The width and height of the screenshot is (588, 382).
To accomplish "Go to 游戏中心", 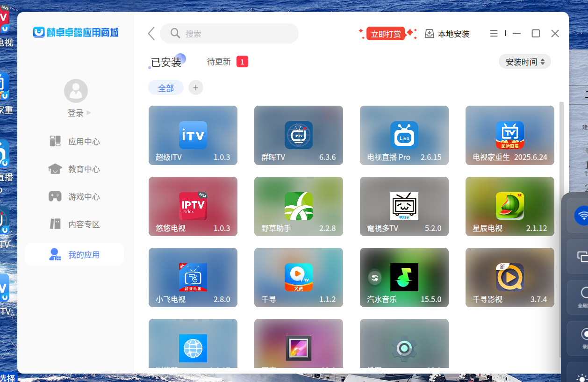I will point(74,197).
